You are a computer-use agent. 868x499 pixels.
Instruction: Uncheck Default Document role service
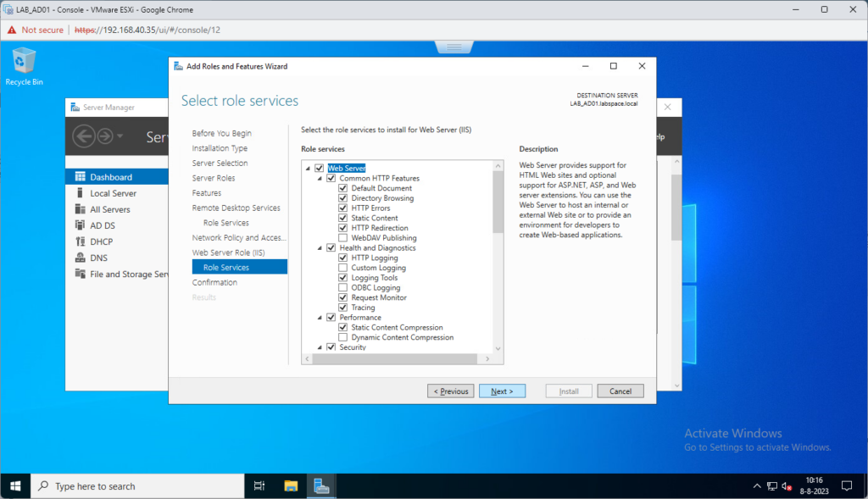342,187
